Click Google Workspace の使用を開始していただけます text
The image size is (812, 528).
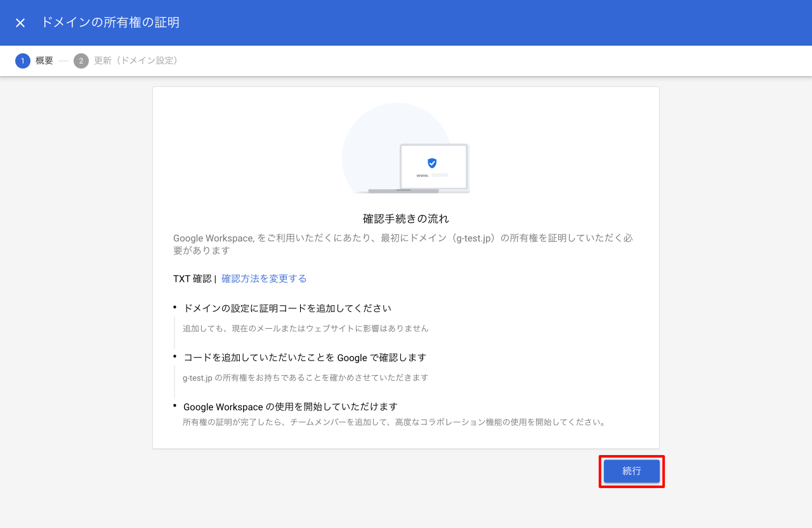[291, 406]
